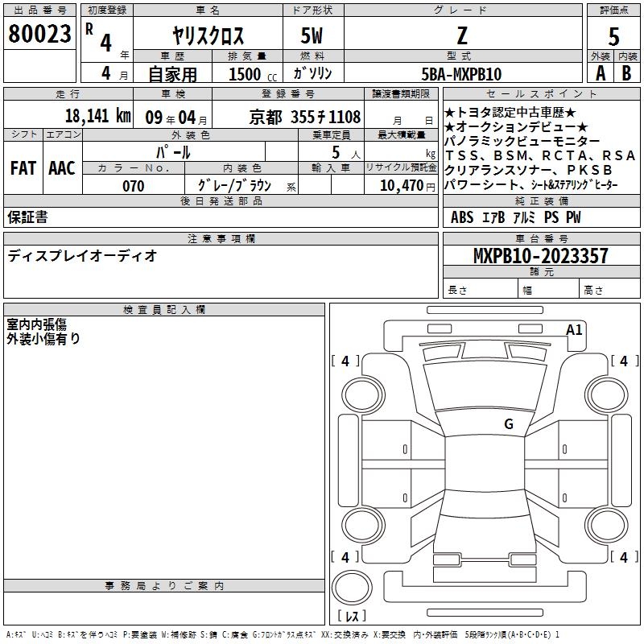Screen dimensions: 644x644
Task: Click the アルミ equipment label
Action: click(524, 217)
